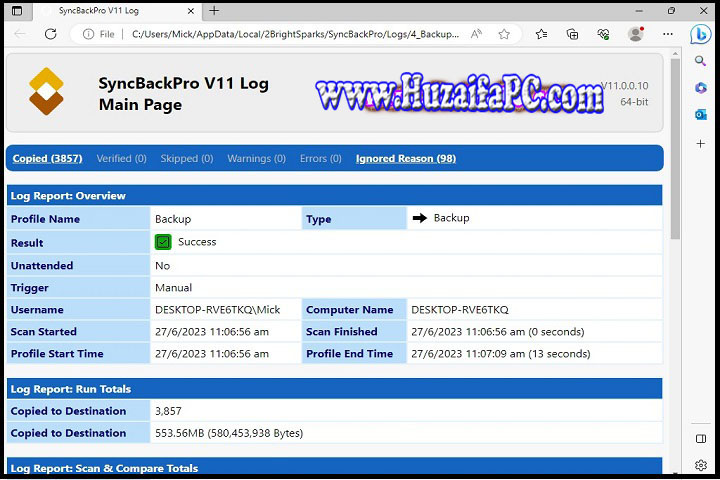Open the Errors (0) tab
Image resolution: width=720 pixels, height=480 pixels.
pos(321,158)
